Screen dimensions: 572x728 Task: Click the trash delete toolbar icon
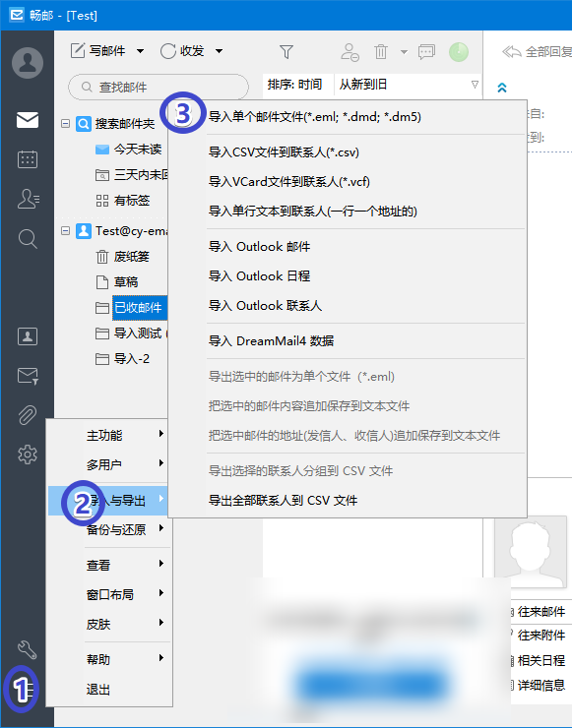tap(381, 51)
